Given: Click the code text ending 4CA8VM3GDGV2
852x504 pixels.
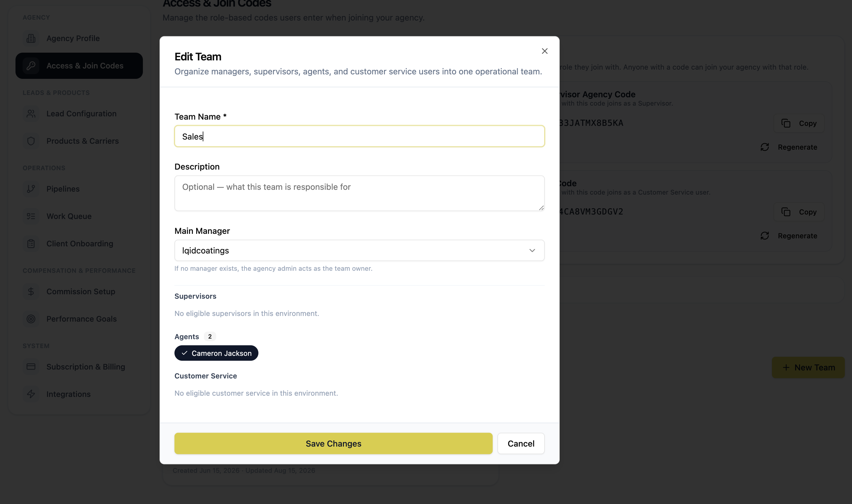Looking at the screenshot, I should coord(592,212).
